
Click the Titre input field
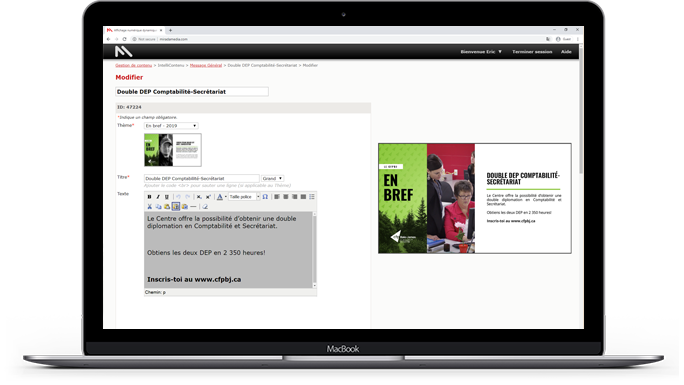pos(202,178)
